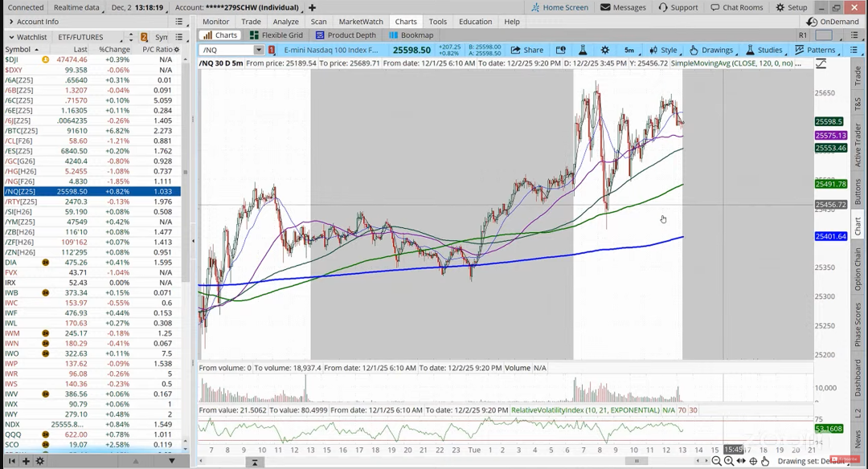Switch to the Monitor tab
Image resolution: width=868 pixels, height=469 pixels.
216,22
